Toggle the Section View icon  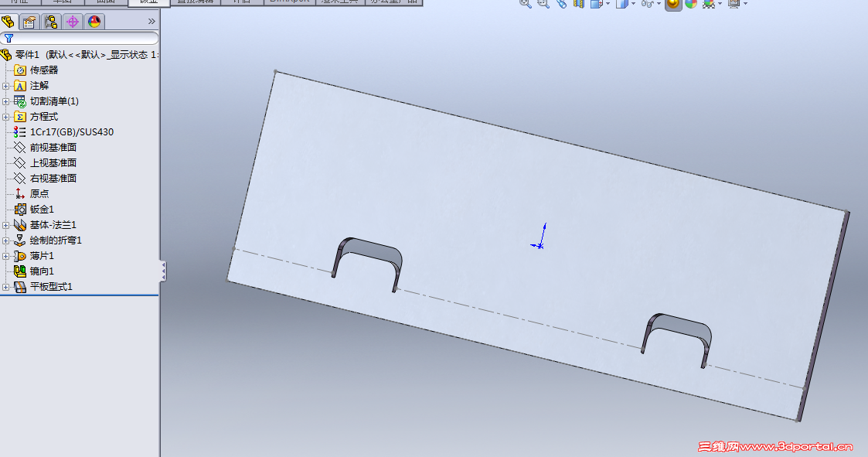(x=578, y=3)
